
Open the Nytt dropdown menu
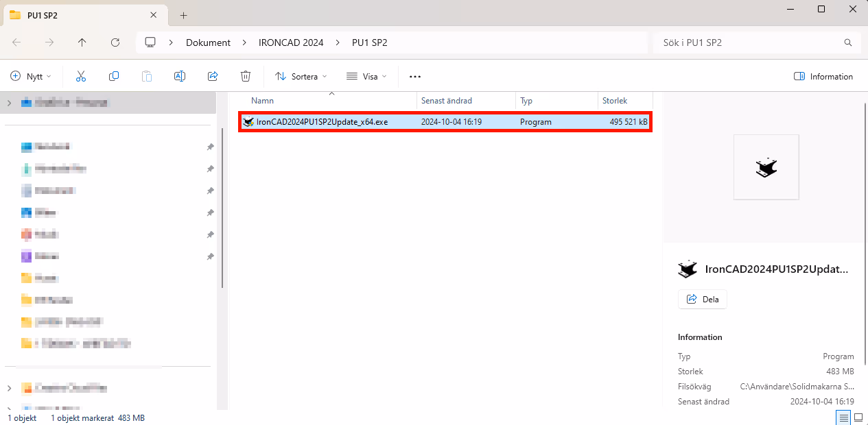pyautogui.click(x=32, y=77)
